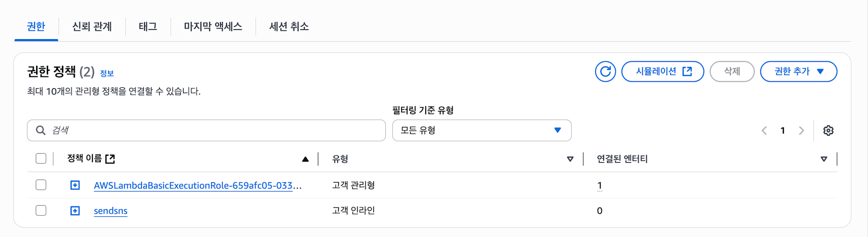Expand the AWSLambdaBasicExecutionRole policy details
868x237 pixels.
75,185
